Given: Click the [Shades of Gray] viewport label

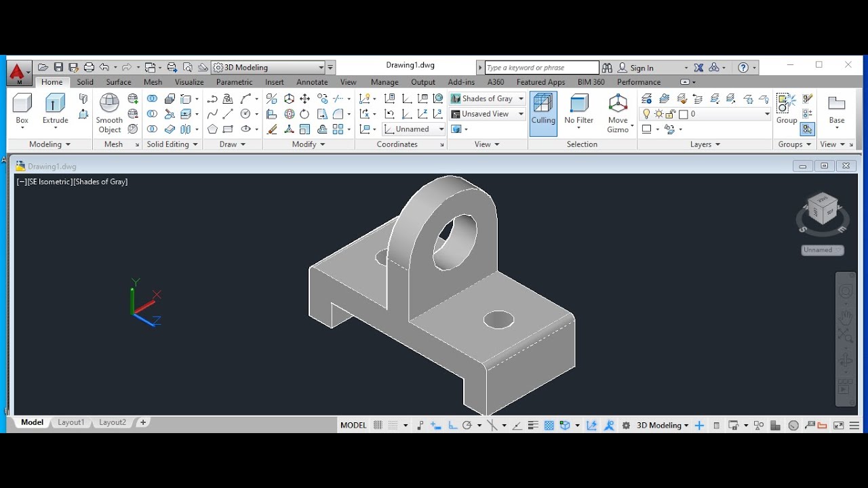Looking at the screenshot, I should (100, 182).
